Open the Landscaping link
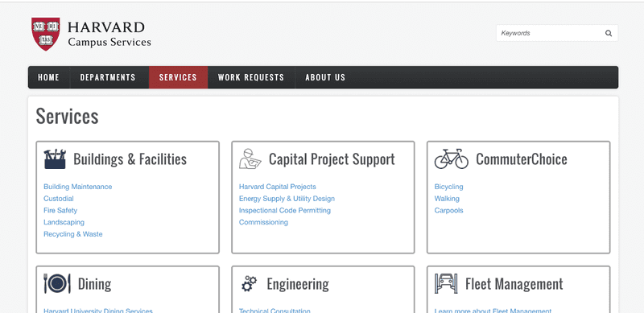The image size is (644, 313). (64, 222)
